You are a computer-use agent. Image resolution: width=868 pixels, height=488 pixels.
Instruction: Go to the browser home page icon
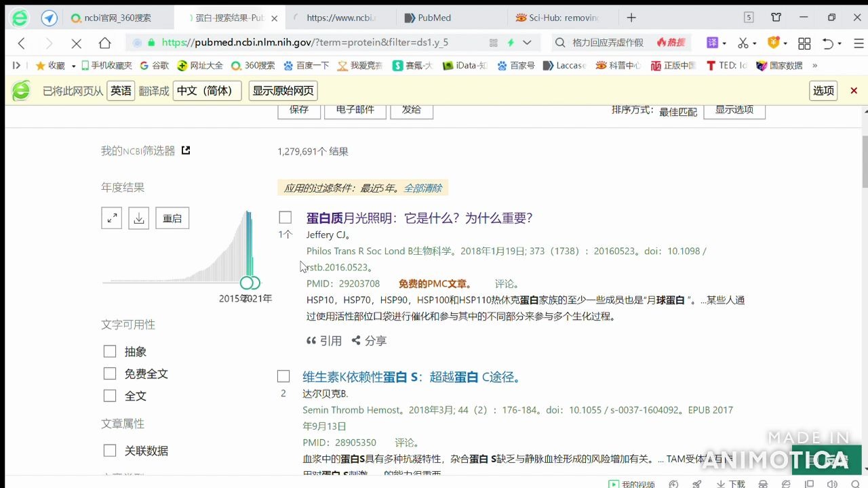pos(104,43)
